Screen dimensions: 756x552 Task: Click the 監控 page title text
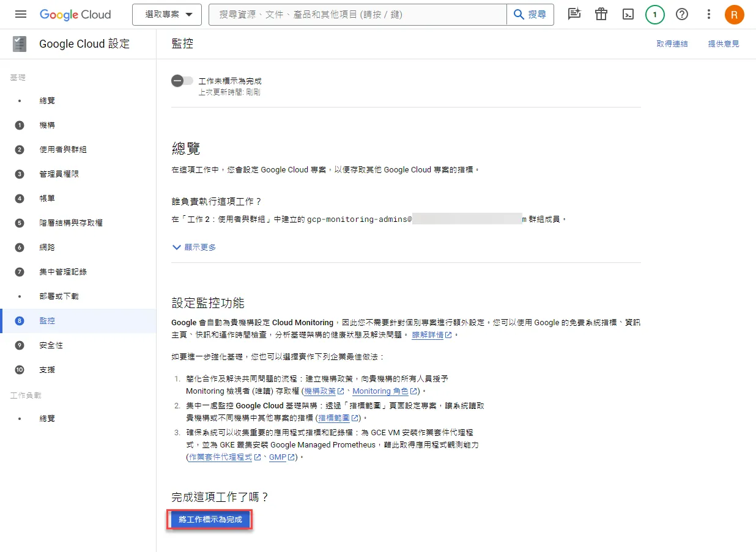click(182, 44)
